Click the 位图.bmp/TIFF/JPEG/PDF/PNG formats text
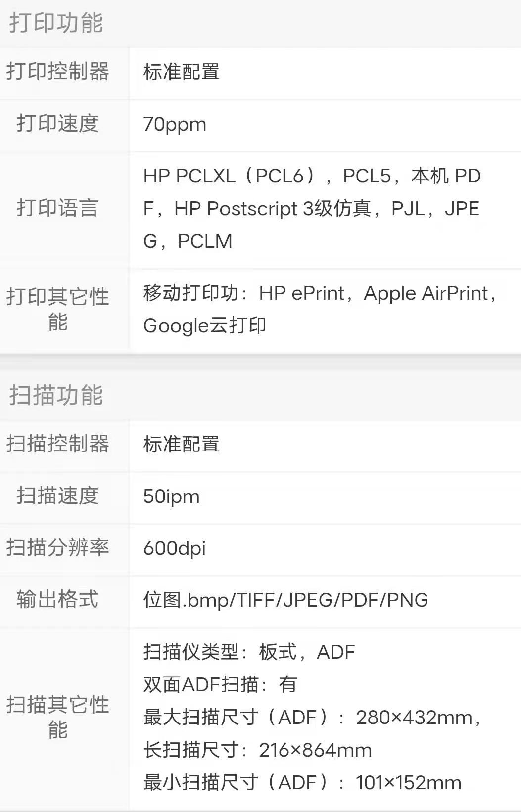The width and height of the screenshot is (521, 812). 285,600
